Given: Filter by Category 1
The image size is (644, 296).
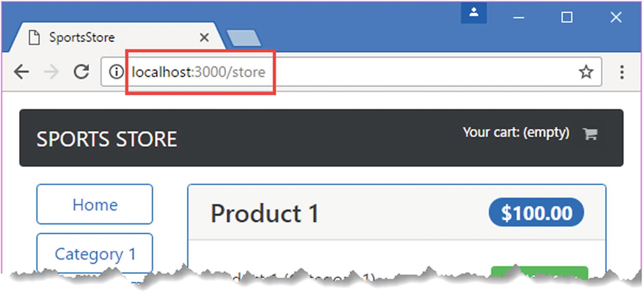Looking at the screenshot, I should 95,254.
